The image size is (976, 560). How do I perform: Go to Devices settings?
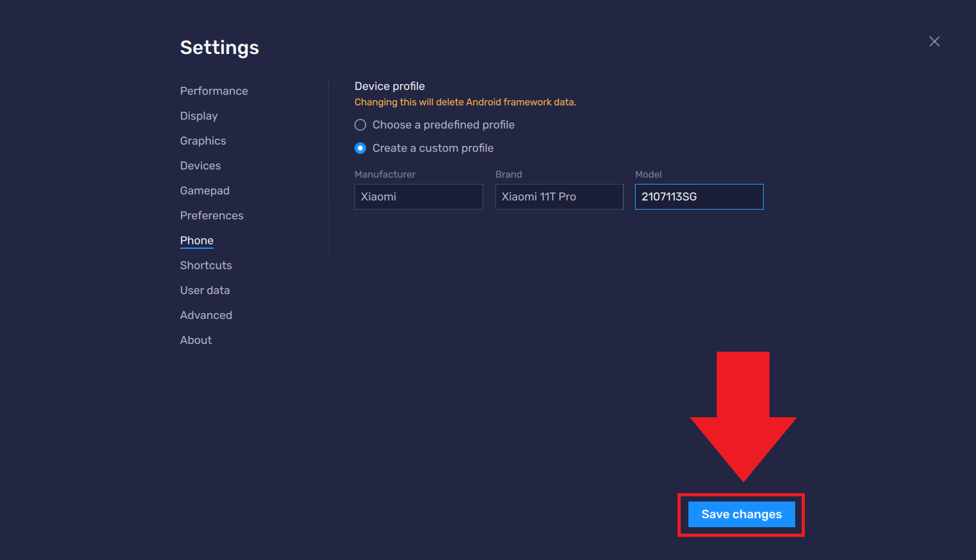click(x=200, y=166)
